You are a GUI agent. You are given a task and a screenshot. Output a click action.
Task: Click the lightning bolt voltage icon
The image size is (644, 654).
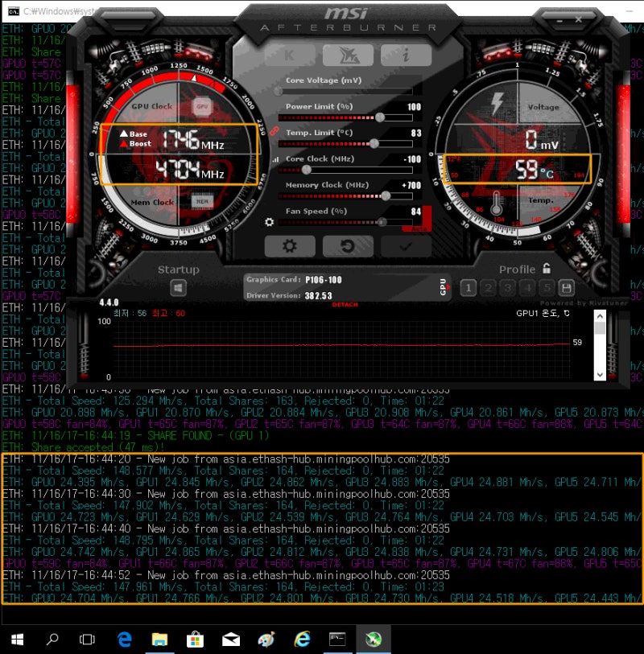496,103
